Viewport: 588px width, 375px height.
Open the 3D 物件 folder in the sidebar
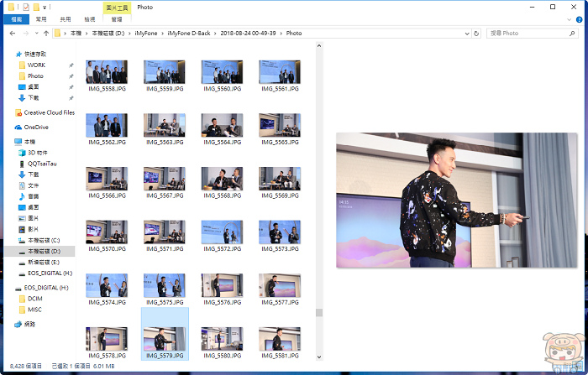39,153
